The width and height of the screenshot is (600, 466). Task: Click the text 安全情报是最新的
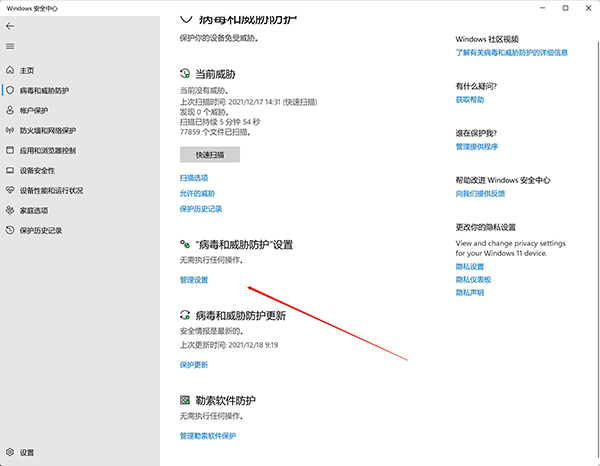click(211, 331)
